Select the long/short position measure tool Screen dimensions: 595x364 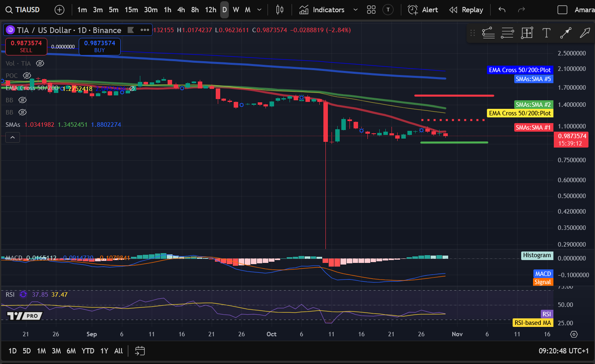tap(527, 33)
